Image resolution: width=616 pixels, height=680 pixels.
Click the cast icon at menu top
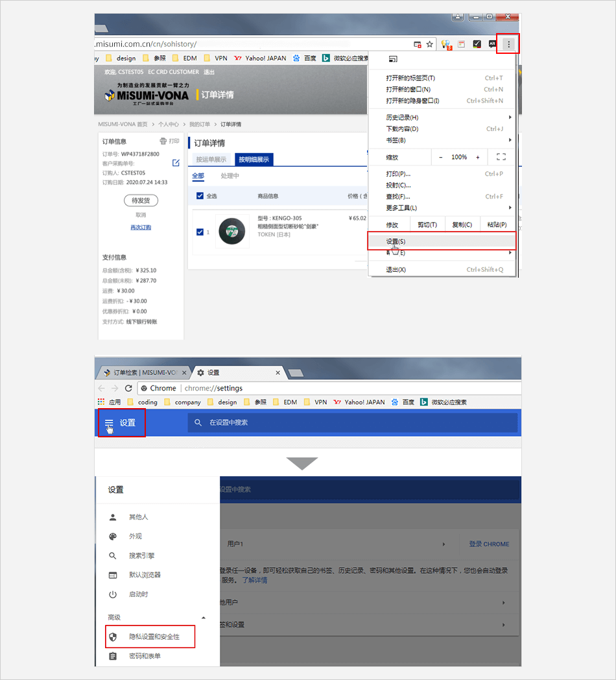coord(392,59)
